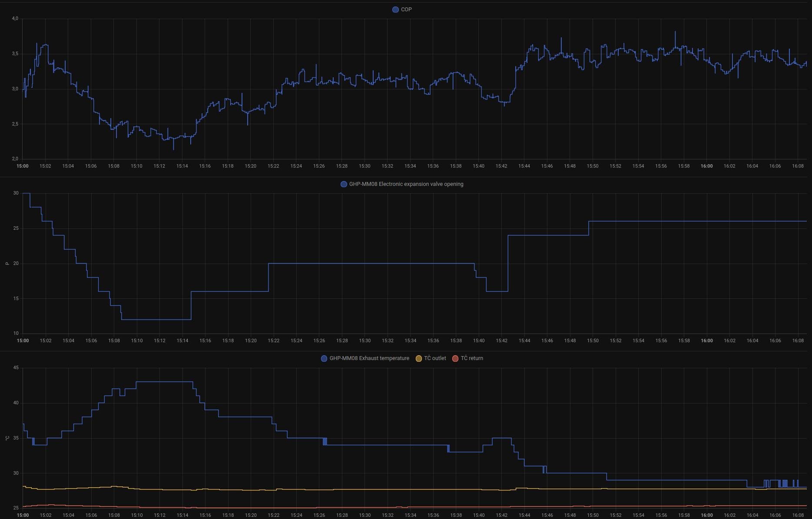Toggle the COP series legend label
This screenshot has width=812, height=519.
[x=406, y=10]
